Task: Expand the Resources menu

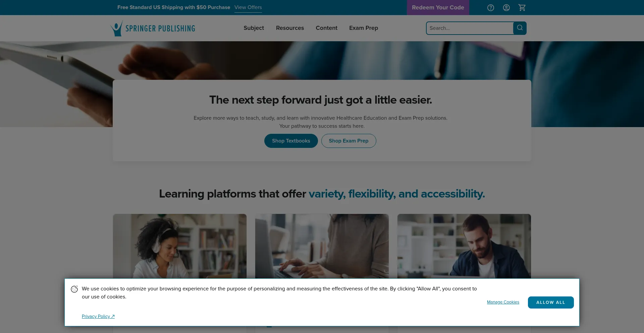Action: [x=290, y=28]
